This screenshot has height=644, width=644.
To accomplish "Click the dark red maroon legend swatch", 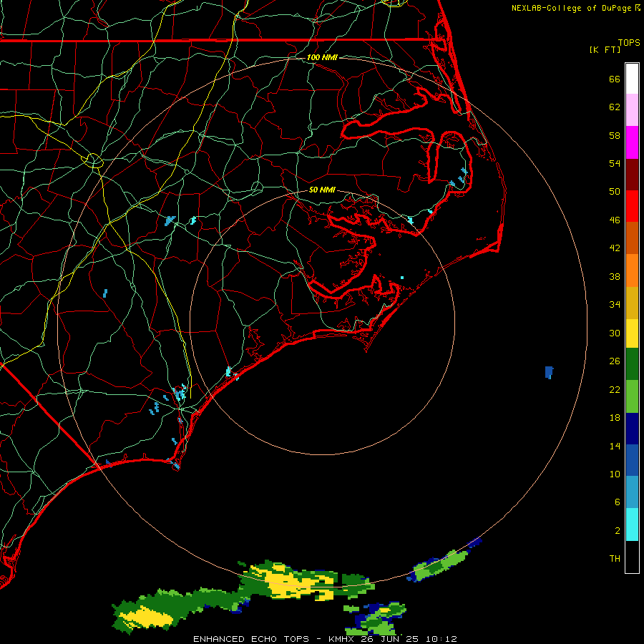I will [632, 175].
